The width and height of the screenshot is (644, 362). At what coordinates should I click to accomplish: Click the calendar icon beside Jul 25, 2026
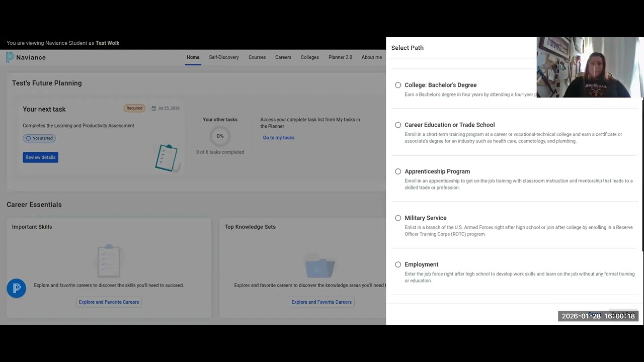[x=154, y=108]
